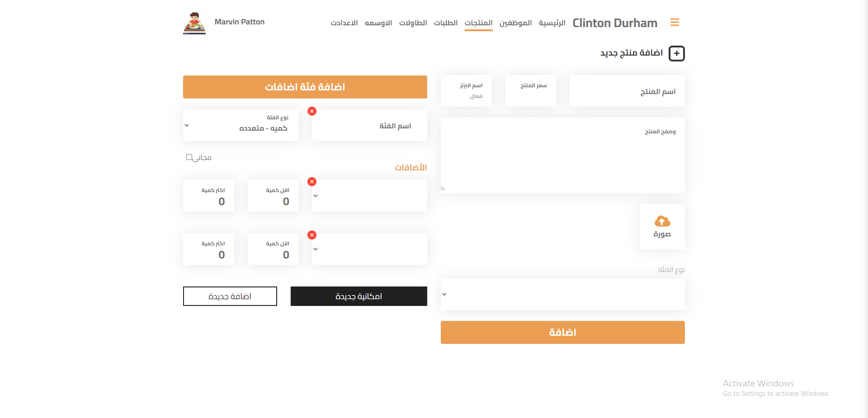Click the cloud upload صورة icon

click(662, 222)
